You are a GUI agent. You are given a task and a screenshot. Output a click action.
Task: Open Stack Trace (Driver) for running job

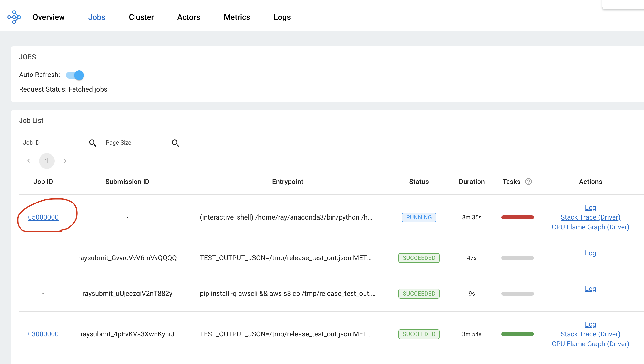pyautogui.click(x=590, y=217)
